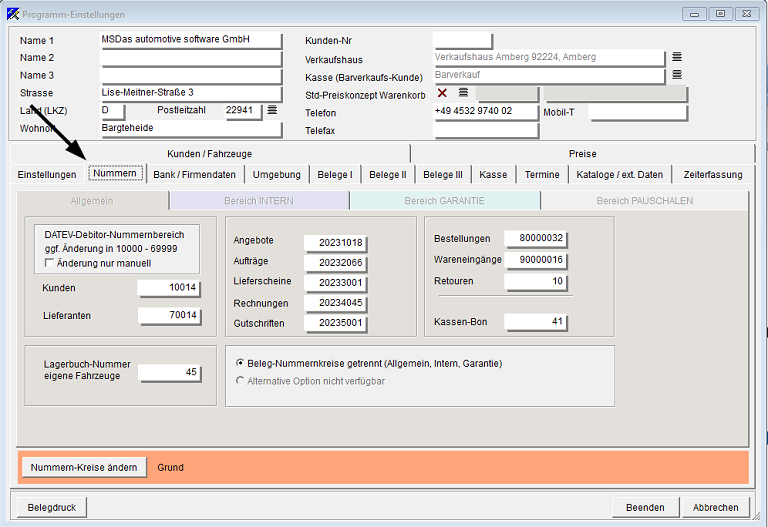Viewport: 768px width, 527px height.
Task: Click the Rechnungen number field
Action: click(x=336, y=303)
